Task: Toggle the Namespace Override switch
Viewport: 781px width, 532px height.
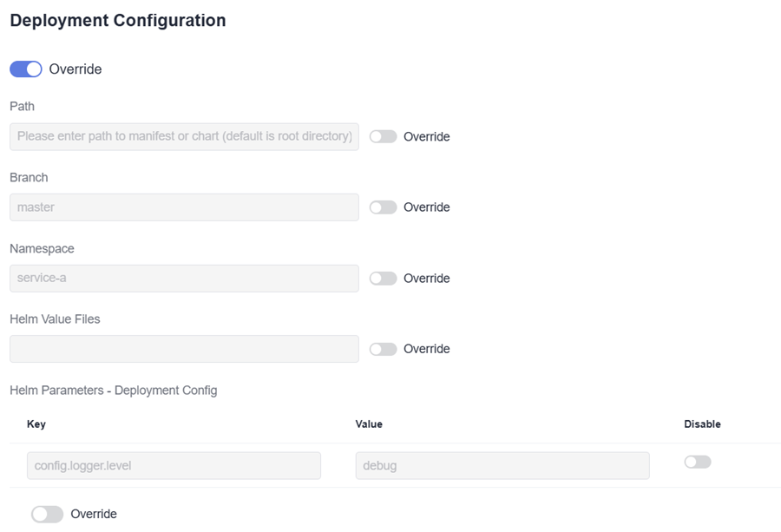Action: [x=383, y=279]
